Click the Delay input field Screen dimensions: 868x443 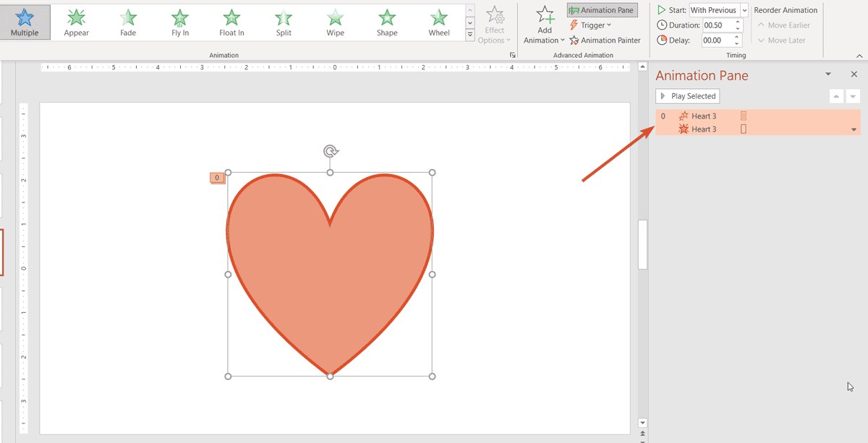tap(717, 40)
